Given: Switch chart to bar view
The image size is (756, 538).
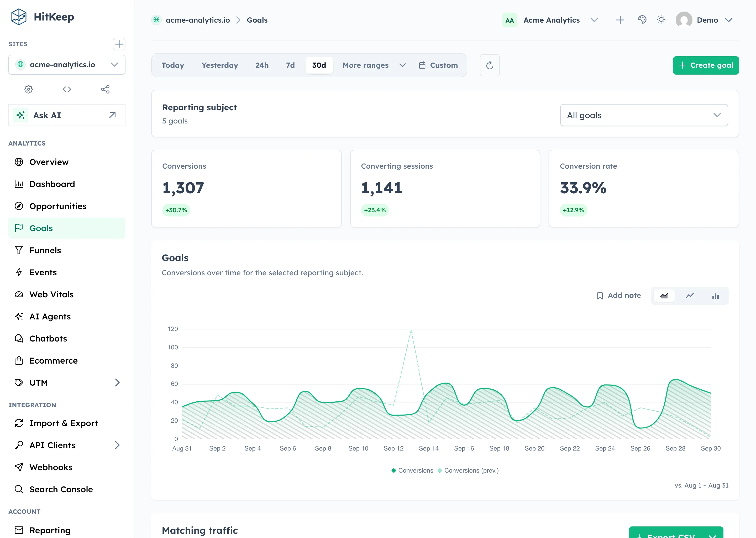Looking at the screenshot, I should point(715,296).
